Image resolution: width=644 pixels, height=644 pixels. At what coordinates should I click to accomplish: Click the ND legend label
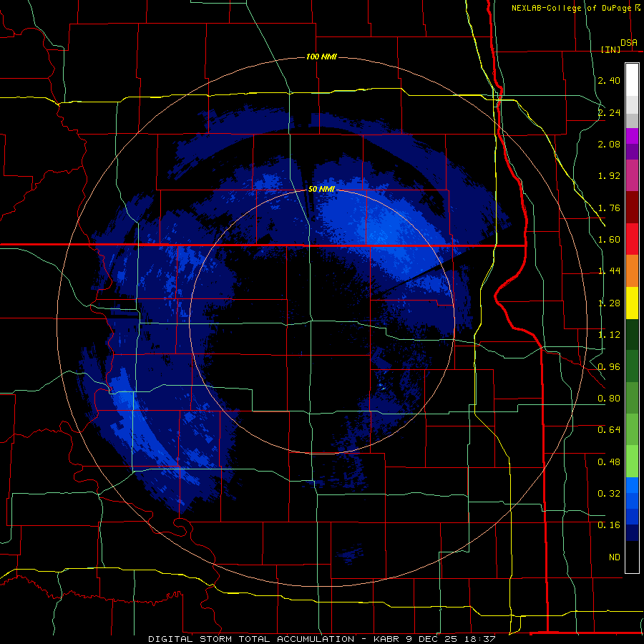(615, 557)
